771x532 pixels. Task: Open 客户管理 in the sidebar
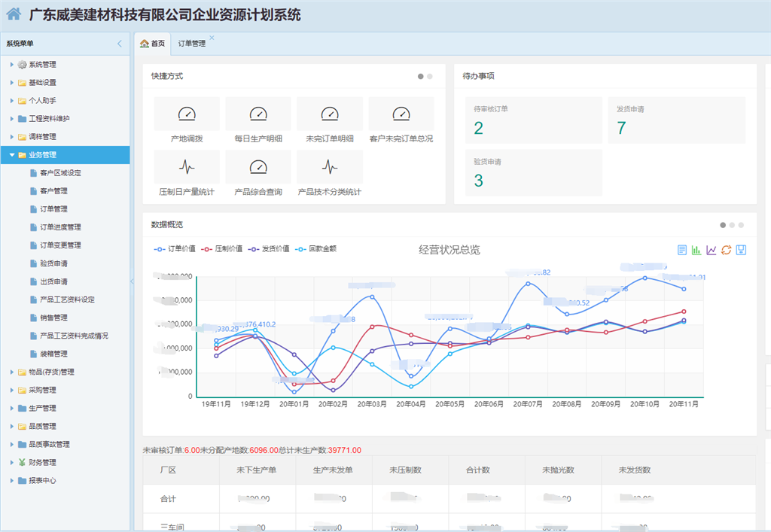53,191
